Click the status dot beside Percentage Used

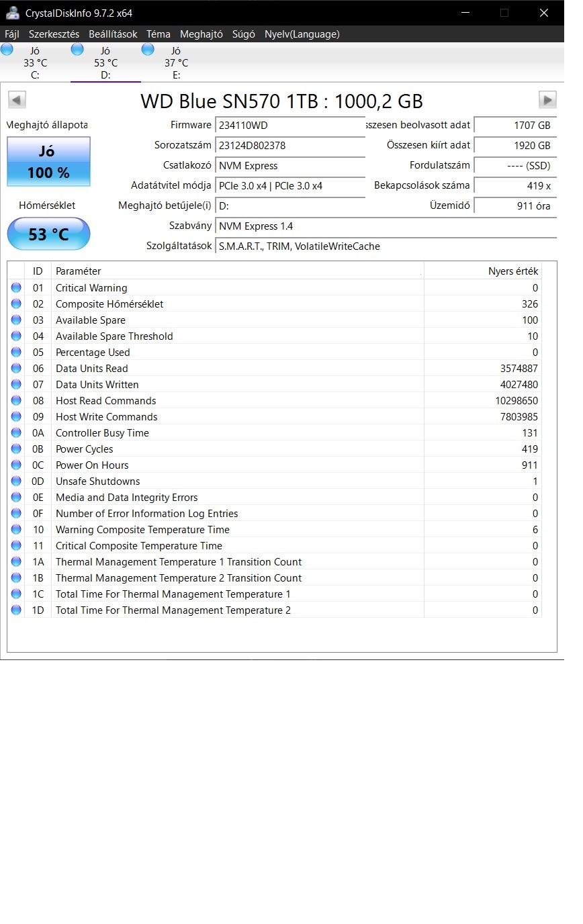pos(16,352)
